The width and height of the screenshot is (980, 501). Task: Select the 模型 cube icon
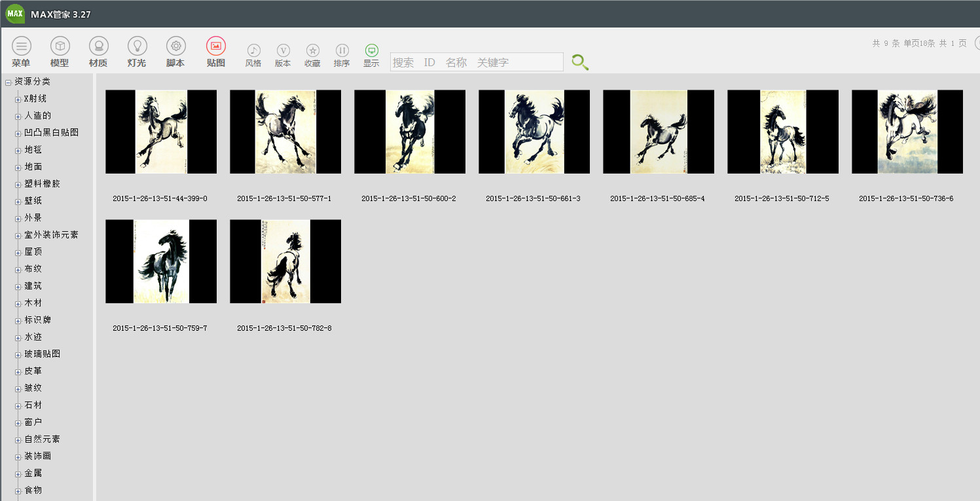60,46
